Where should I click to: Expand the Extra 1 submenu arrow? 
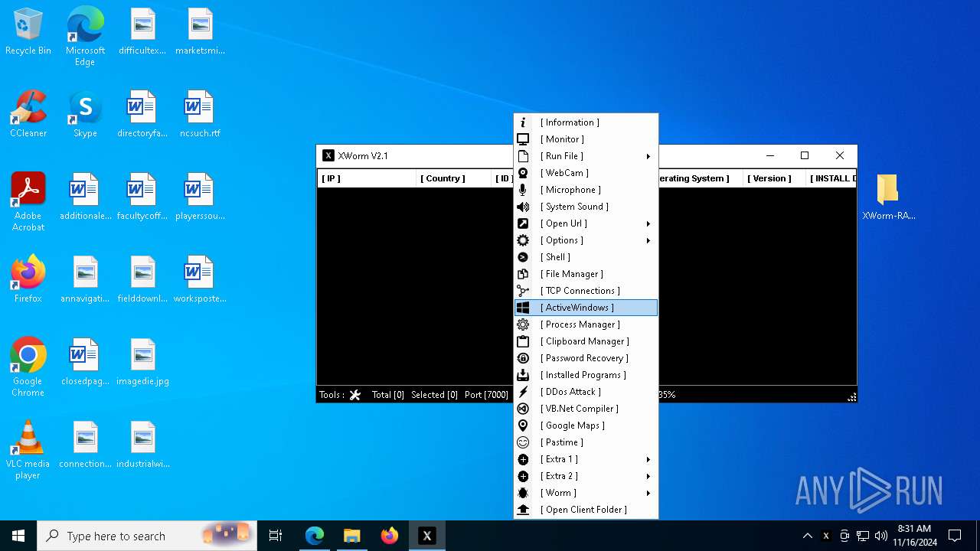(x=648, y=459)
